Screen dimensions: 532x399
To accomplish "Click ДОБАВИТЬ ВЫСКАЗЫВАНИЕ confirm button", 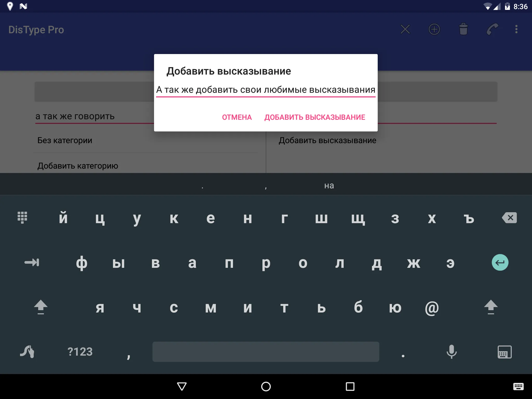I will [314, 117].
